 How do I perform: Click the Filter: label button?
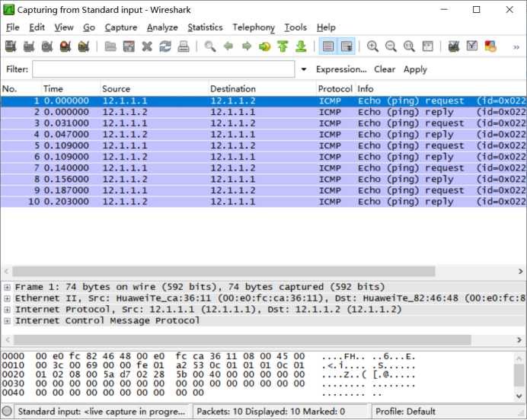tap(18, 69)
